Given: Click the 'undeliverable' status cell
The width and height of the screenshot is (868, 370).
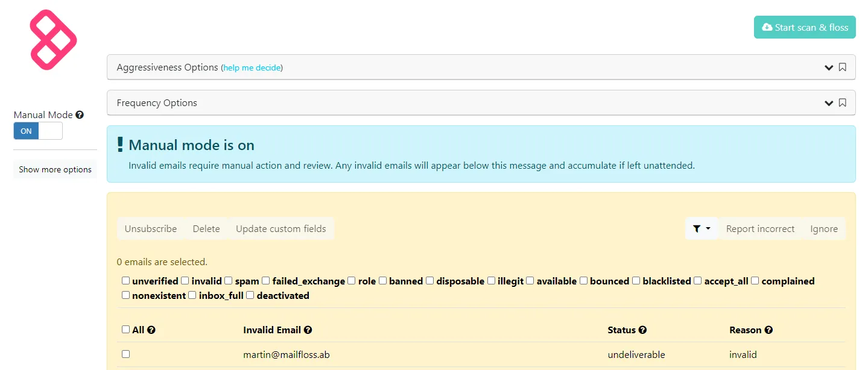Looking at the screenshot, I should click(x=636, y=354).
